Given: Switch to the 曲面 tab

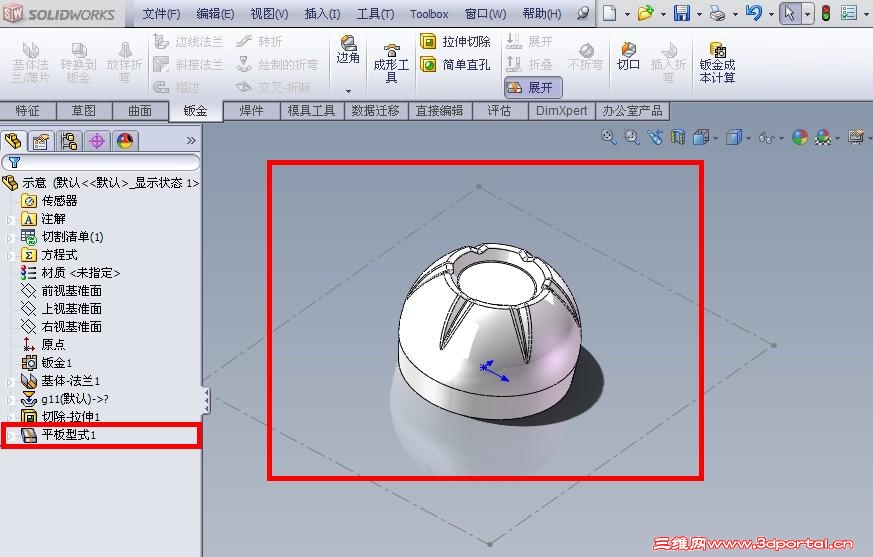Looking at the screenshot, I should click(140, 111).
